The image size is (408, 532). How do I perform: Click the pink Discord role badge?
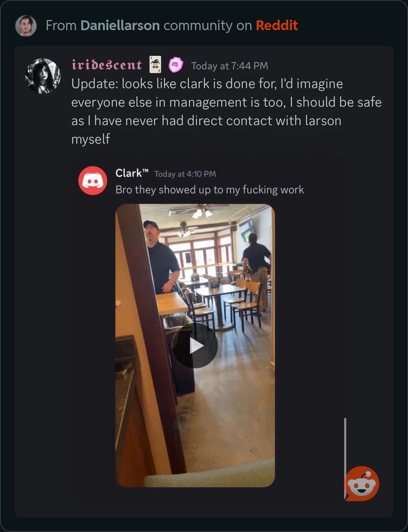pos(176,65)
